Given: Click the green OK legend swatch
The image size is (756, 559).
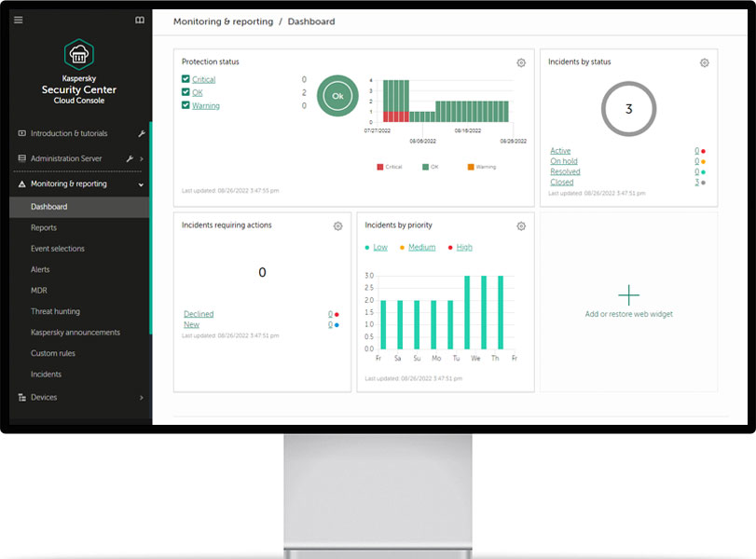Looking at the screenshot, I should (425, 167).
